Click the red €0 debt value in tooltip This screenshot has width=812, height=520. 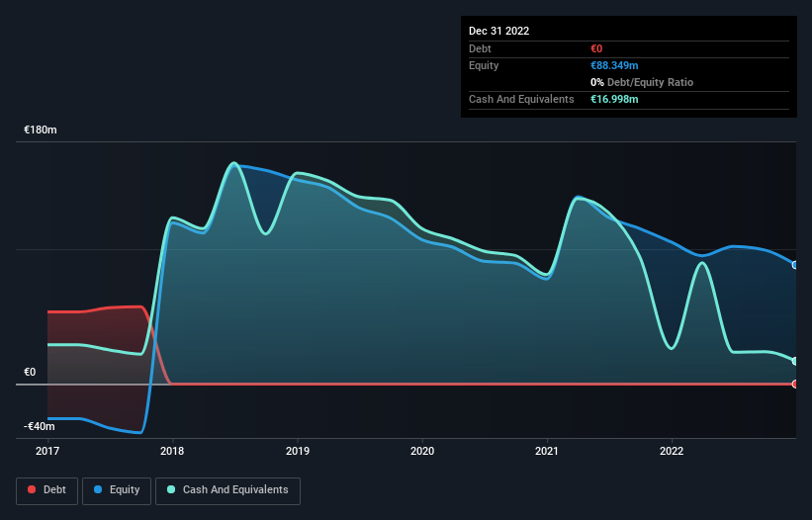(x=596, y=48)
